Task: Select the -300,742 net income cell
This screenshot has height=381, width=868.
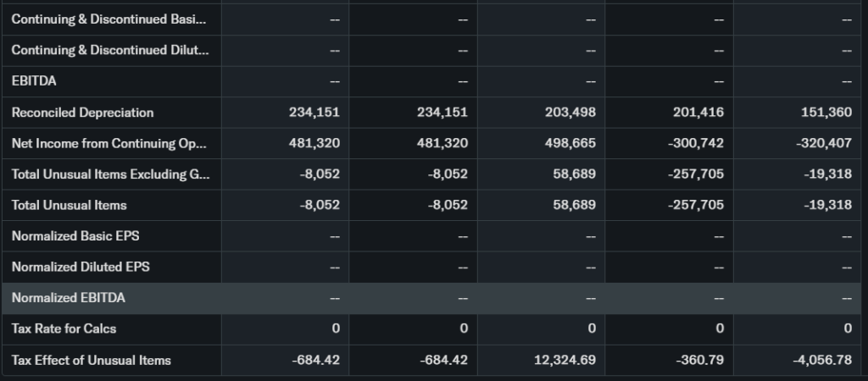Action: (695, 143)
